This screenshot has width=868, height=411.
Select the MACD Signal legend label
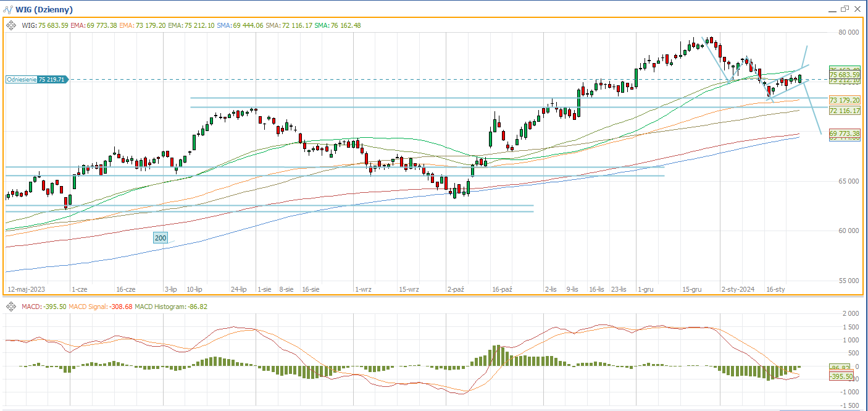(x=88, y=307)
